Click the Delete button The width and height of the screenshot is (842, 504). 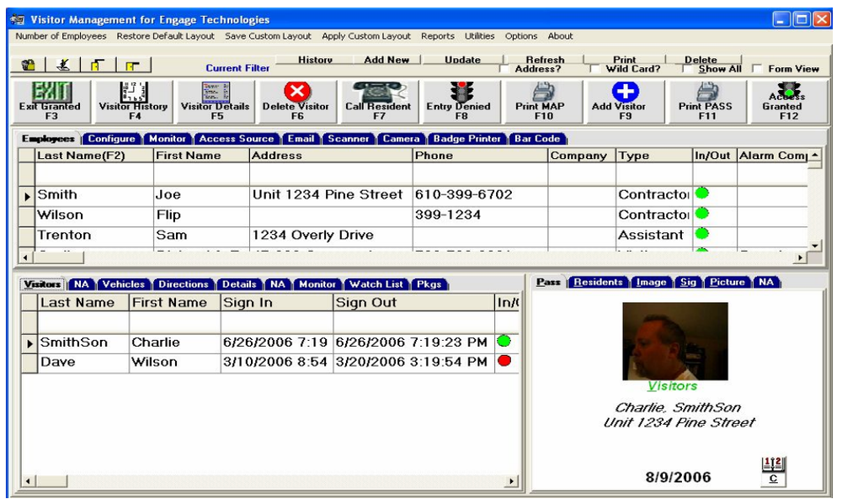tap(701, 59)
